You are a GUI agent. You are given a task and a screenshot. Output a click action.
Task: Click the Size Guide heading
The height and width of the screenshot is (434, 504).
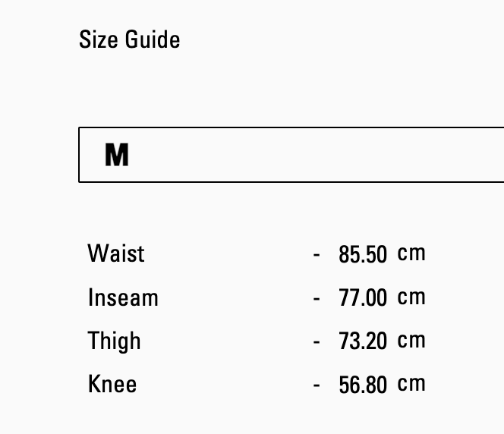click(129, 39)
